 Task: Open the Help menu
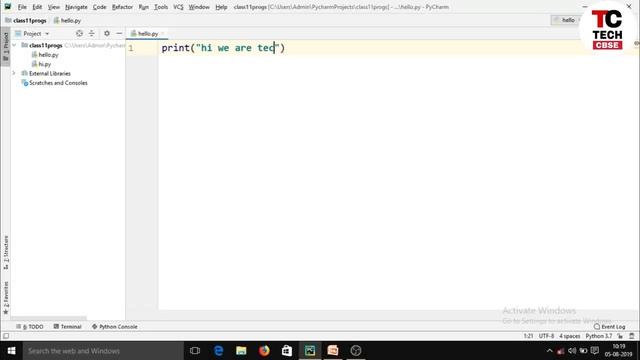click(221, 7)
